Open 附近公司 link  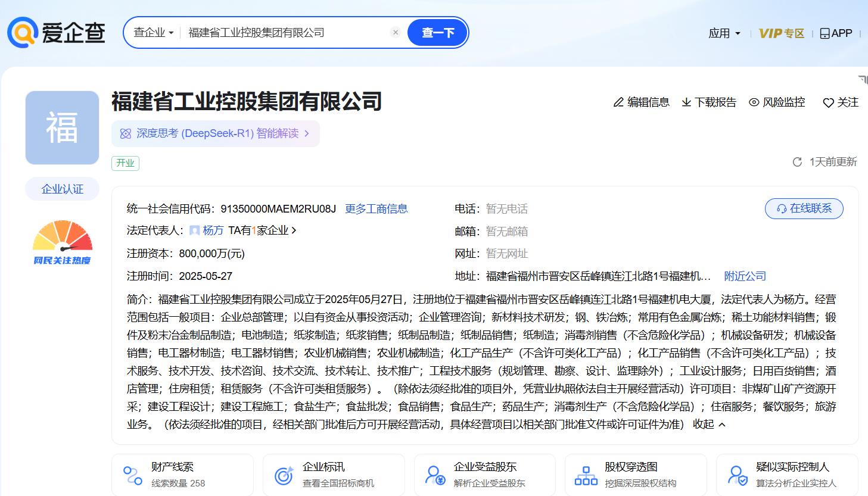click(x=745, y=276)
